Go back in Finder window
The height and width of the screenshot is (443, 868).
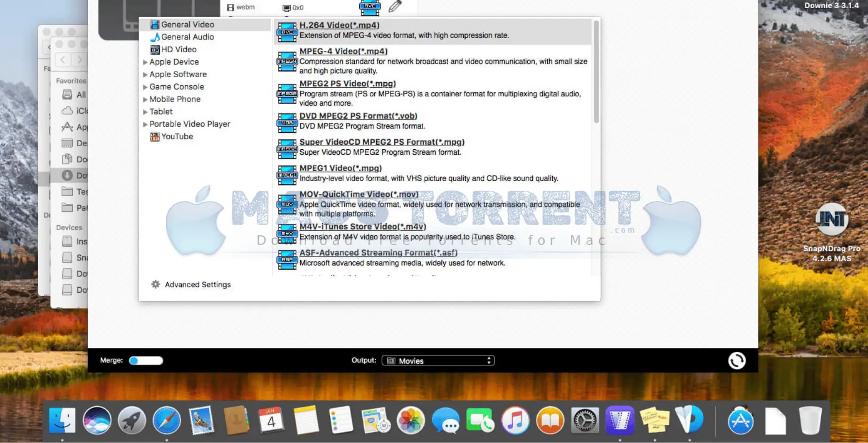click(63, 59)
